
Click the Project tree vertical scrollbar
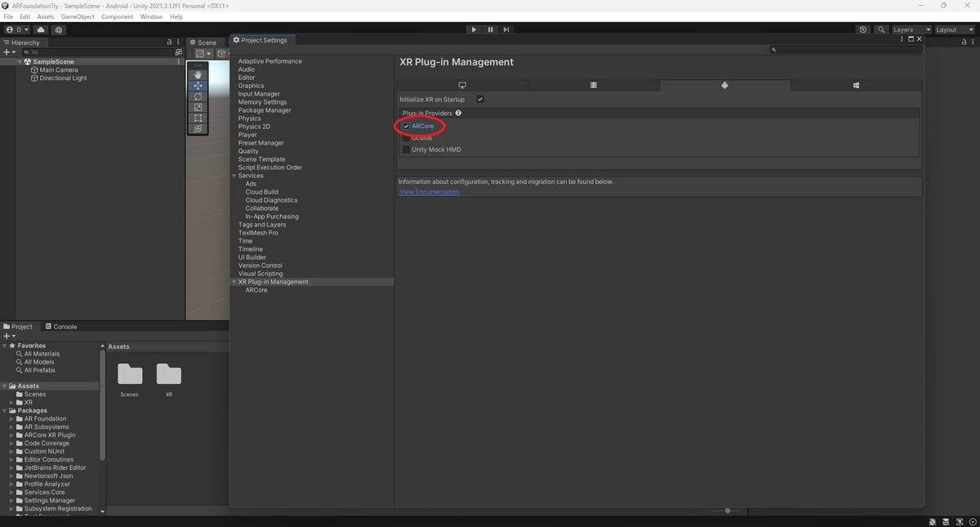[x=102, y=404]
